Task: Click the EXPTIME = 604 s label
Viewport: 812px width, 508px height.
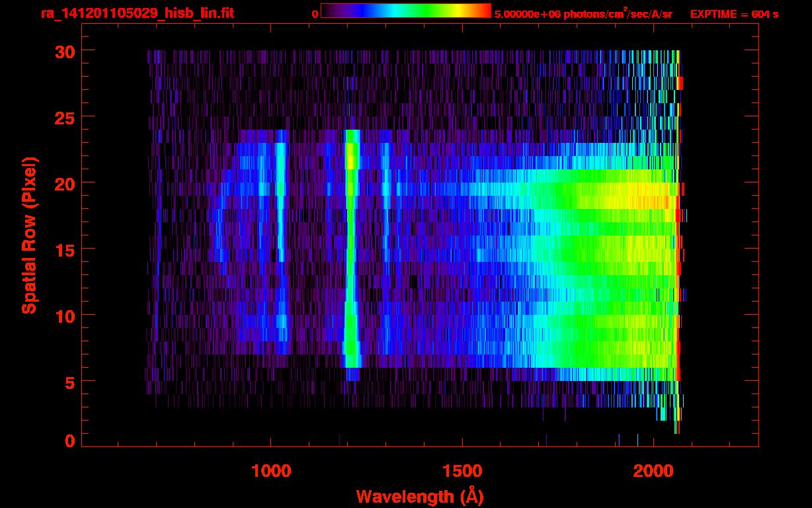Action: tap(734, 14)
